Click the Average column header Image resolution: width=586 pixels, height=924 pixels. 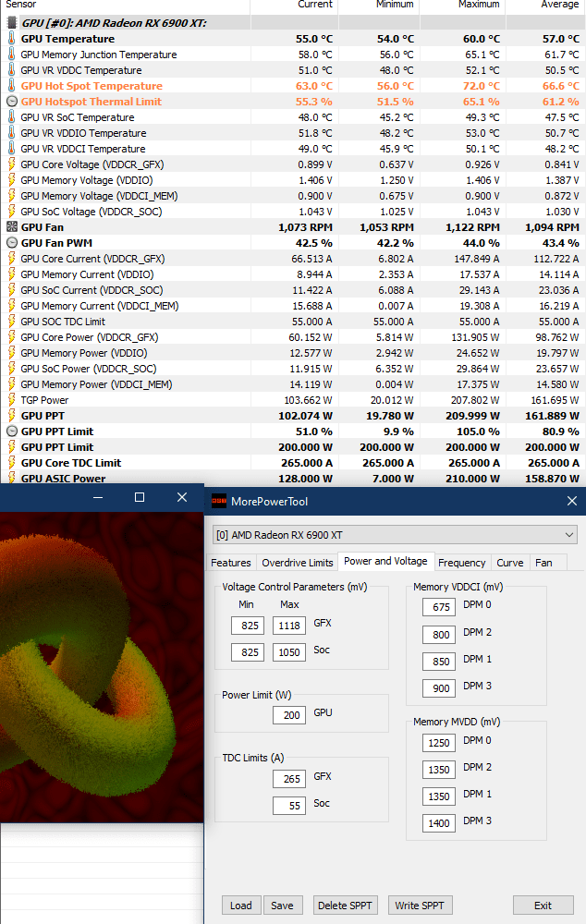(x=546, y=5)
